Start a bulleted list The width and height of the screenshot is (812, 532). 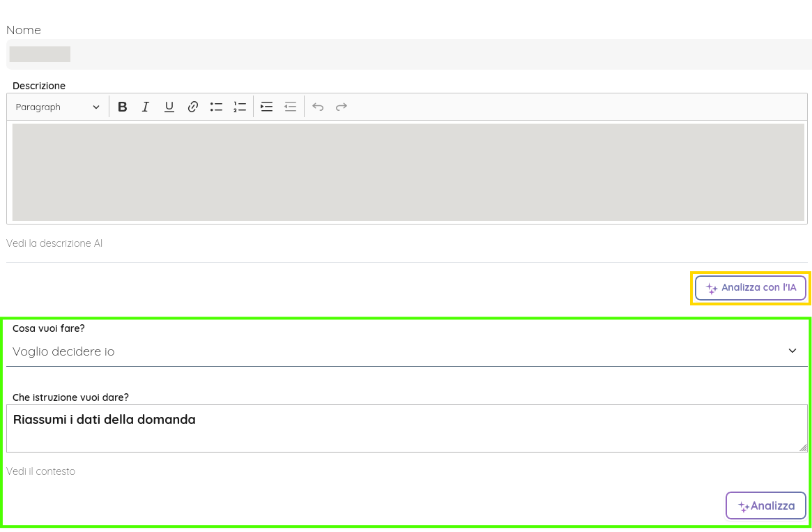pyautogui.click(x=216, y=107)
